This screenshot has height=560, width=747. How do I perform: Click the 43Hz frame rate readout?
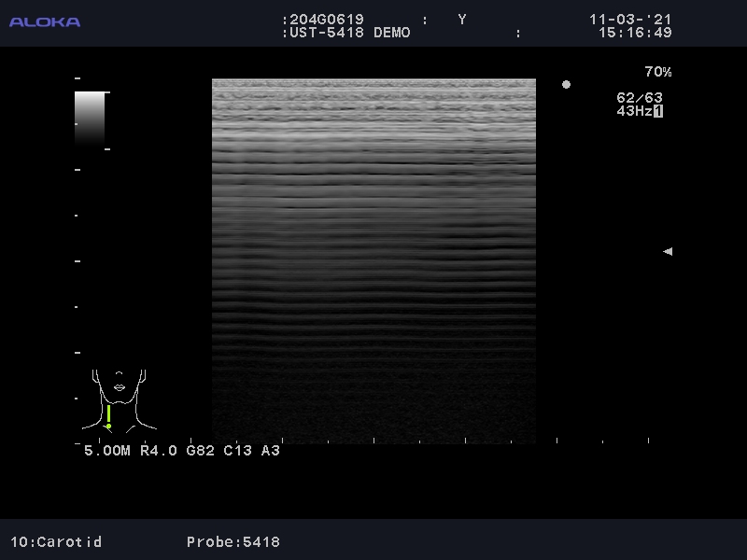[x=633, y=111]
